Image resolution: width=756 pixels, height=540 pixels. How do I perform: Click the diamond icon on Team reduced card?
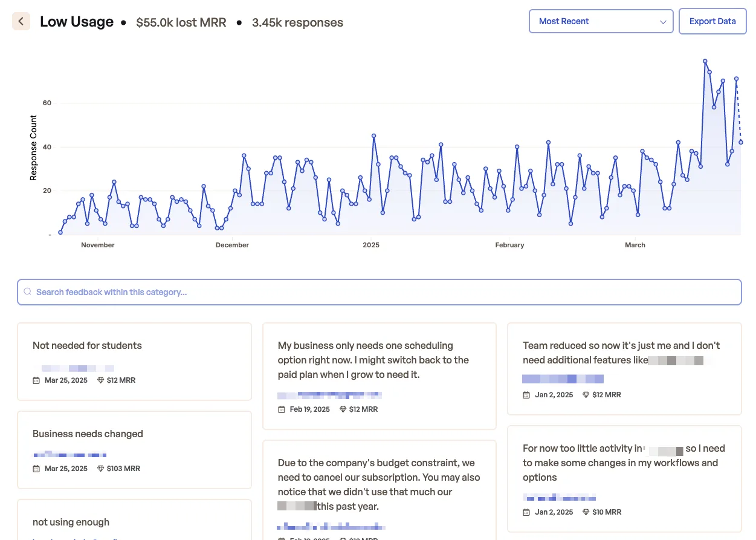pos(586,395)
